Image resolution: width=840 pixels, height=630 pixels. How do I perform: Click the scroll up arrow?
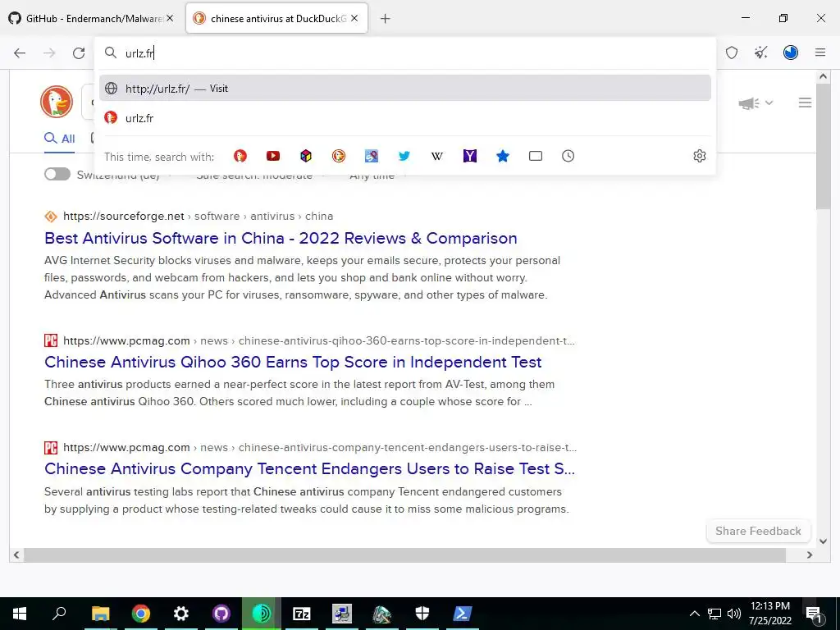824,76
